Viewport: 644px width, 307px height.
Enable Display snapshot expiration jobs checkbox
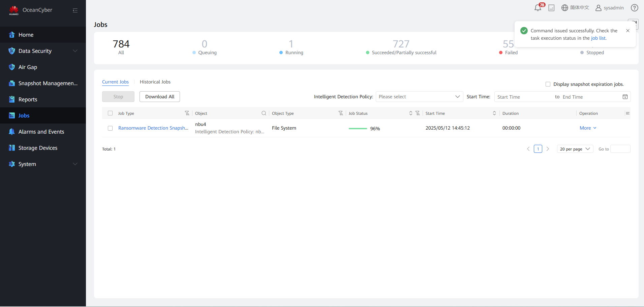coord(548,84)
